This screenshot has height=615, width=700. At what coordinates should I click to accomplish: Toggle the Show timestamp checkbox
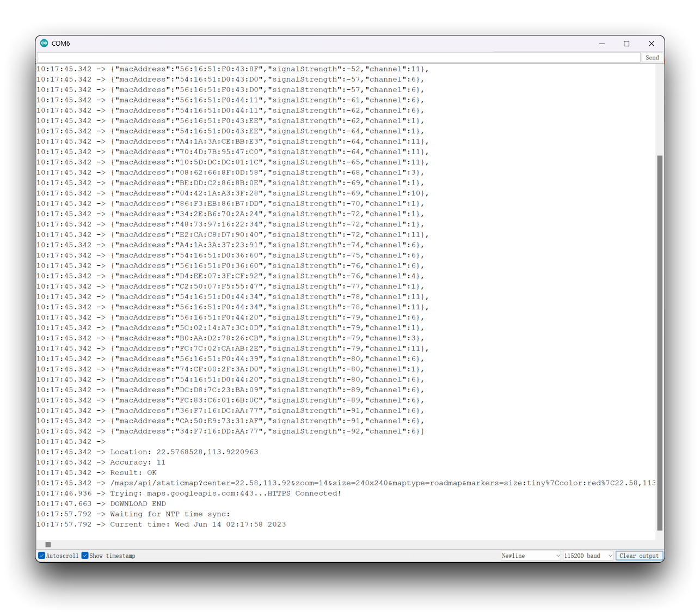click(x=85, y=556)
